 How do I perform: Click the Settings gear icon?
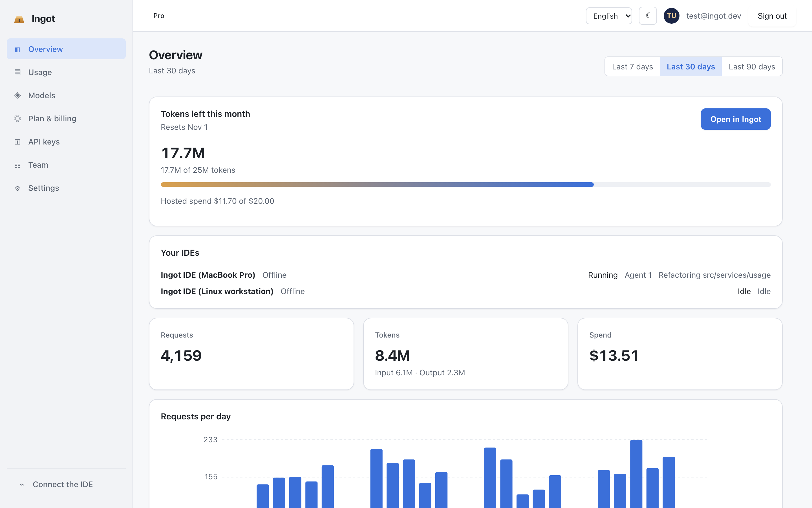coord(17,188)
